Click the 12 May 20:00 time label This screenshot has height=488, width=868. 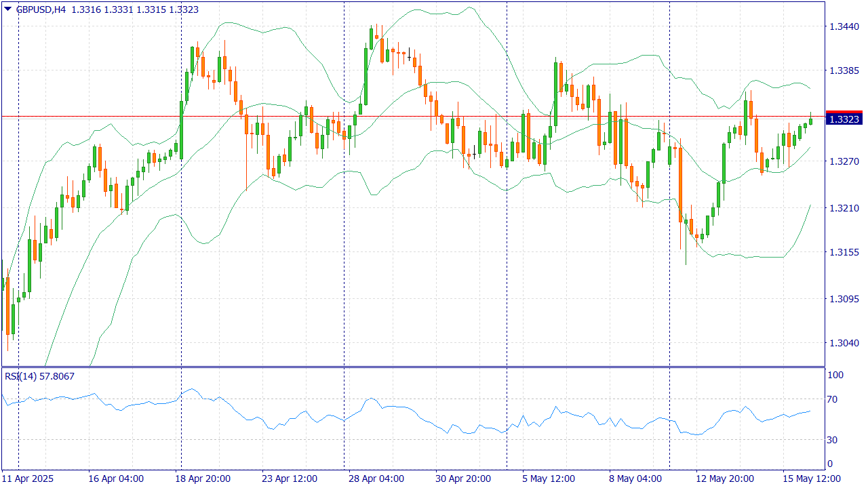(724, 479)
